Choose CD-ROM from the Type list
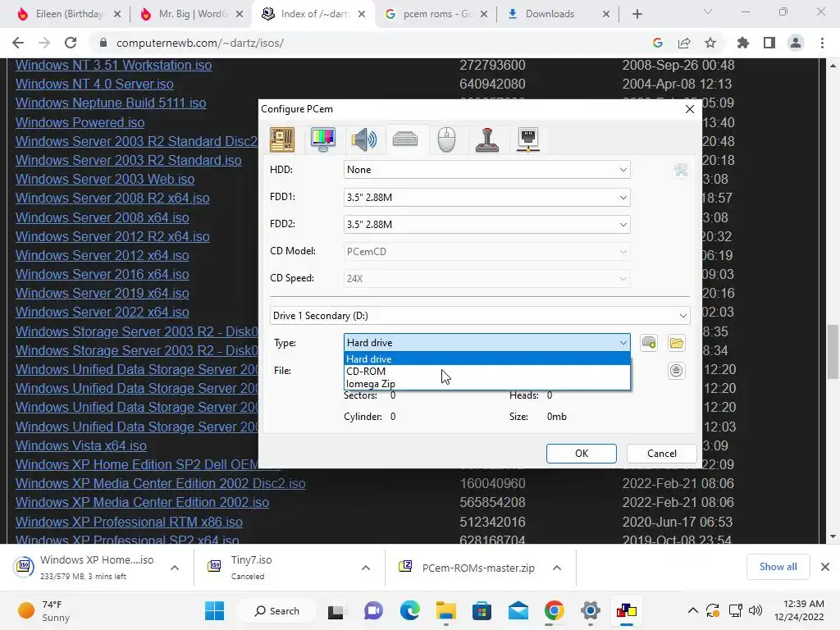The image size is (840, 630). pyautogui.click(x=486, y=372)
